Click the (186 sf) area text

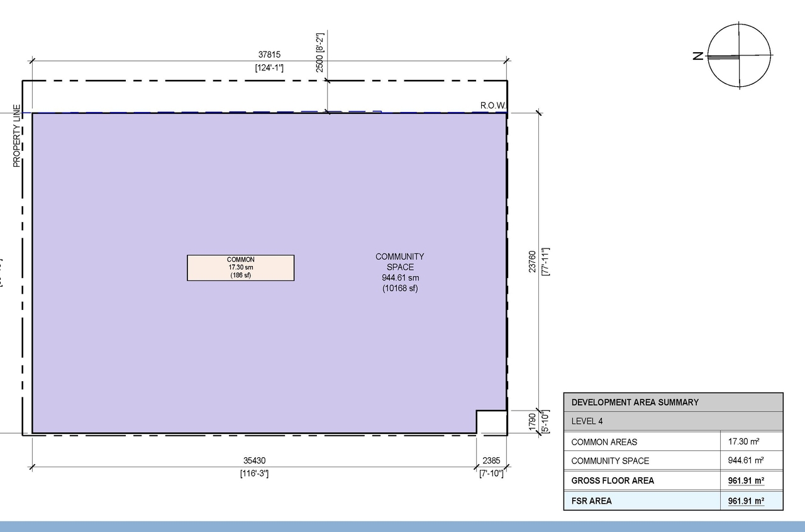(241, 275)
